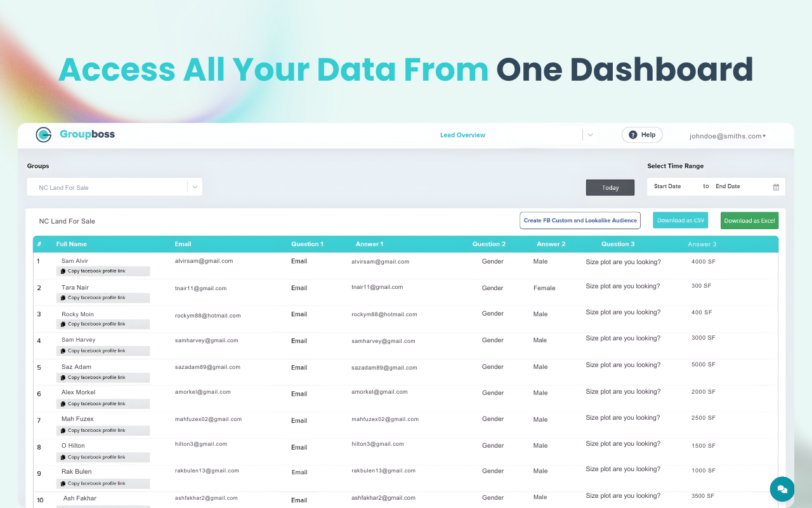Select the Lead Overview menu item
The height and width of the screenshot is (508, 812).
click(x=462, y=135)
